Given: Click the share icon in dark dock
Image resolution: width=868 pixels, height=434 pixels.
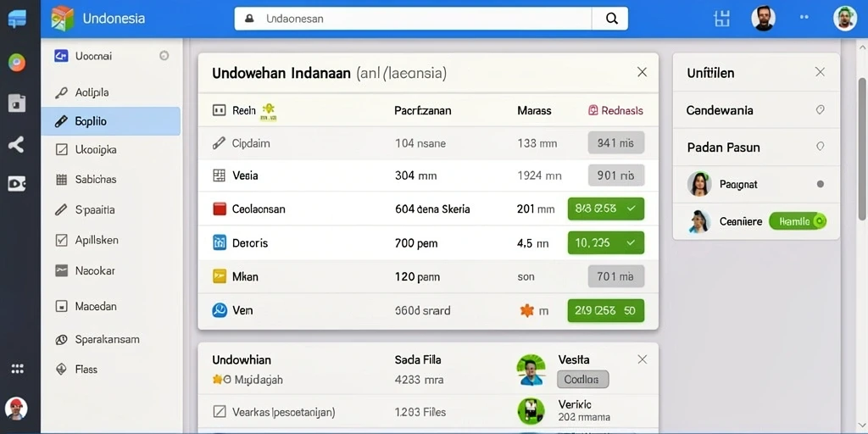Looking at the screenshot, I should coord(16,144).
